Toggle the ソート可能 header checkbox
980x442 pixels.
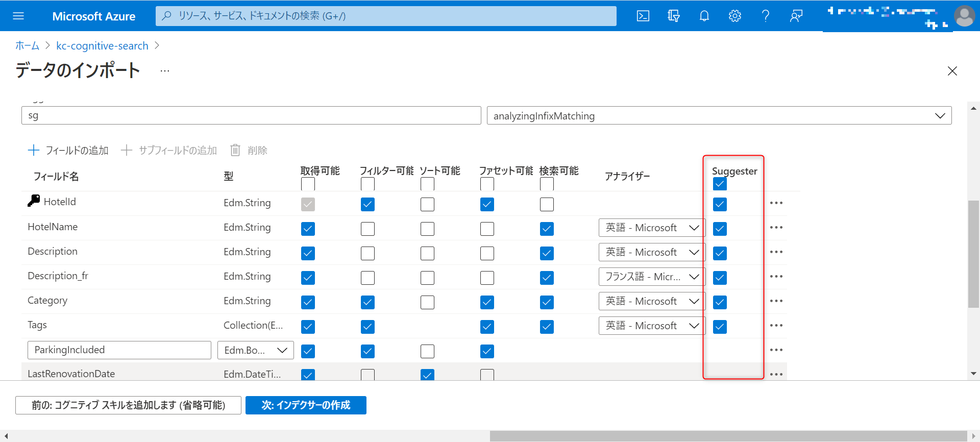tap(427, 184)
